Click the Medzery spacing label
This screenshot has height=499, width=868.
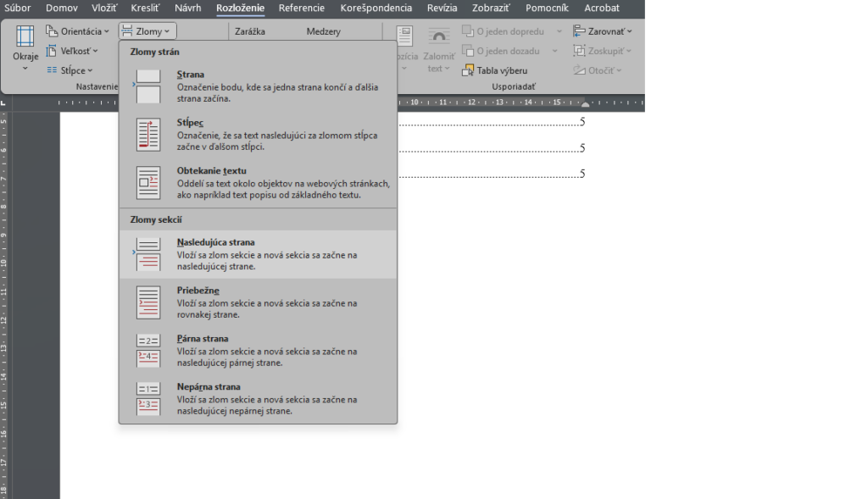[323, 31]
